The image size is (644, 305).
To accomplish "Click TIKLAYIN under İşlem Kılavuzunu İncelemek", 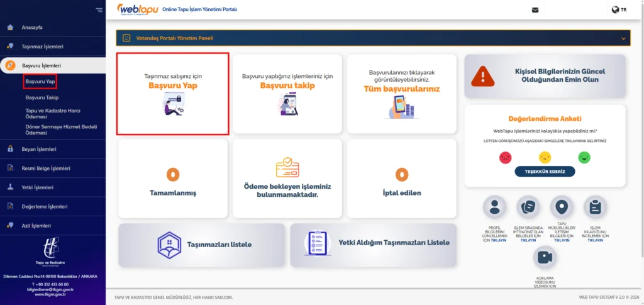I will click(x=595, y=240).
